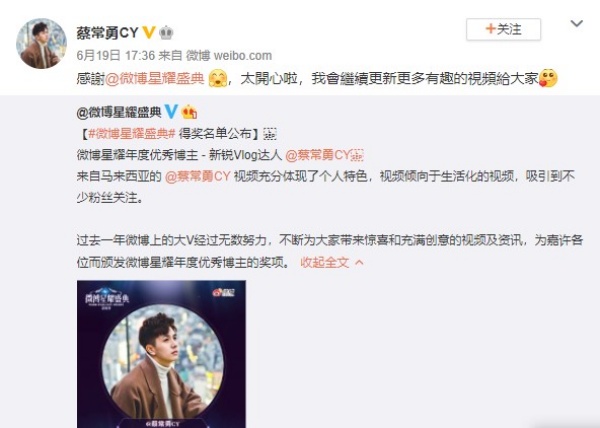600x428 pixels.
Task: Click the smiling emoji after @微博星耀盛典 mention
Action: (x=218, y=78)
